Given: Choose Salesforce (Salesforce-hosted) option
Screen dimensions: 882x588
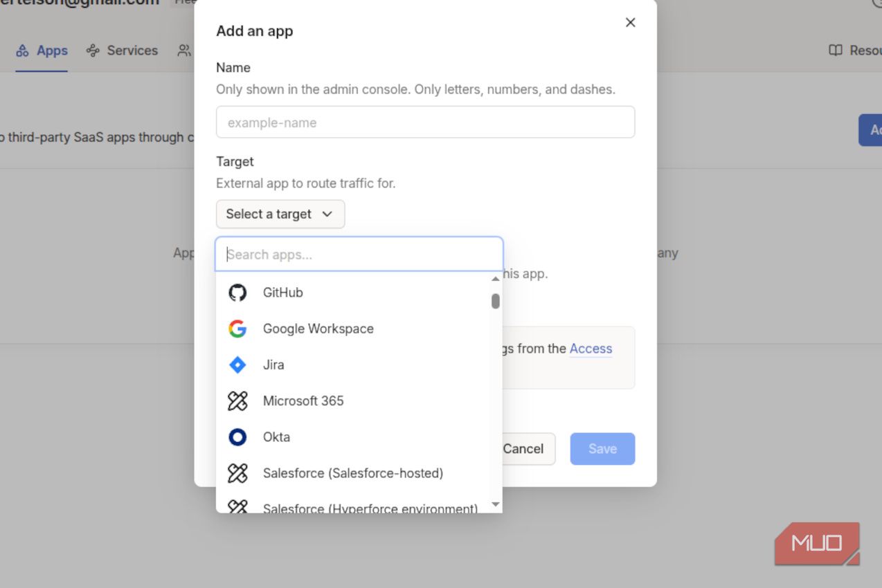Looking at the screenshot, I should point(353,473).
